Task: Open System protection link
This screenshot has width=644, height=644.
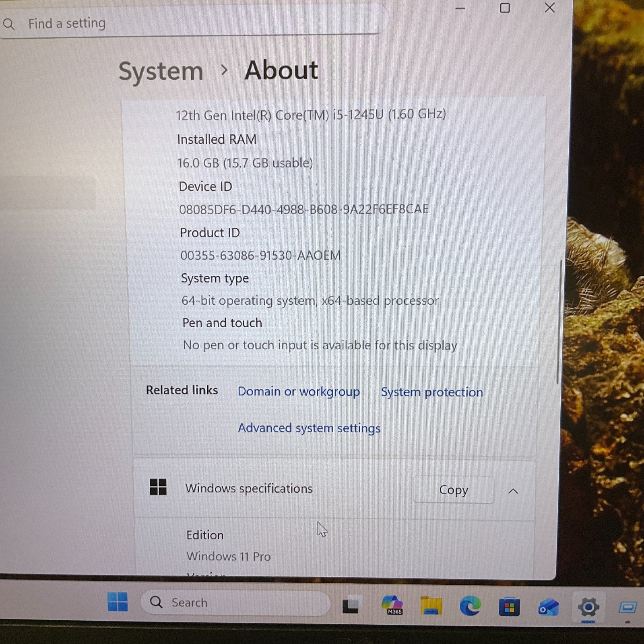Action: pos(432,392)
